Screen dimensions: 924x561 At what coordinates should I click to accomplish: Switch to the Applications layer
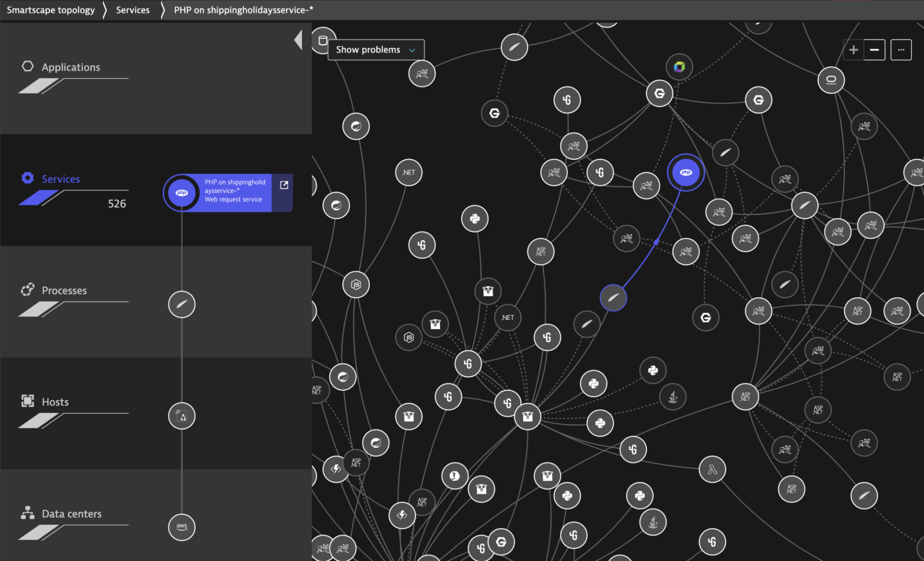71,67
